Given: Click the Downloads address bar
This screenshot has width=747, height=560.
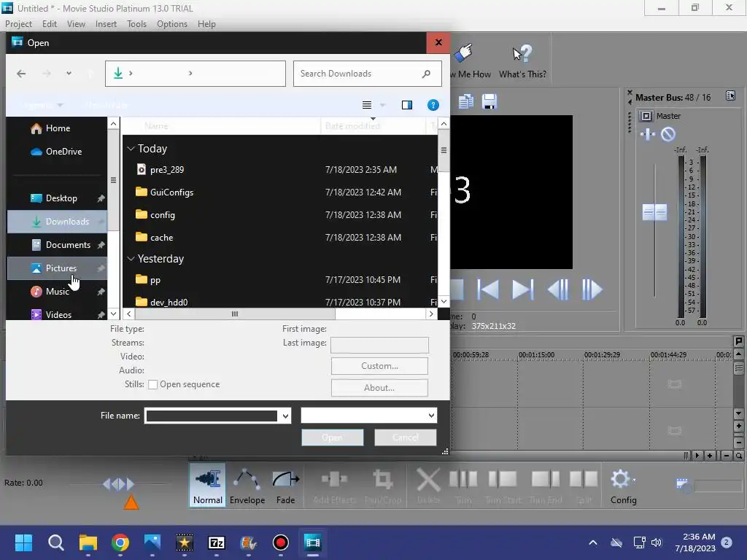Looking at the screenshot, I should [x=195, y=74].
